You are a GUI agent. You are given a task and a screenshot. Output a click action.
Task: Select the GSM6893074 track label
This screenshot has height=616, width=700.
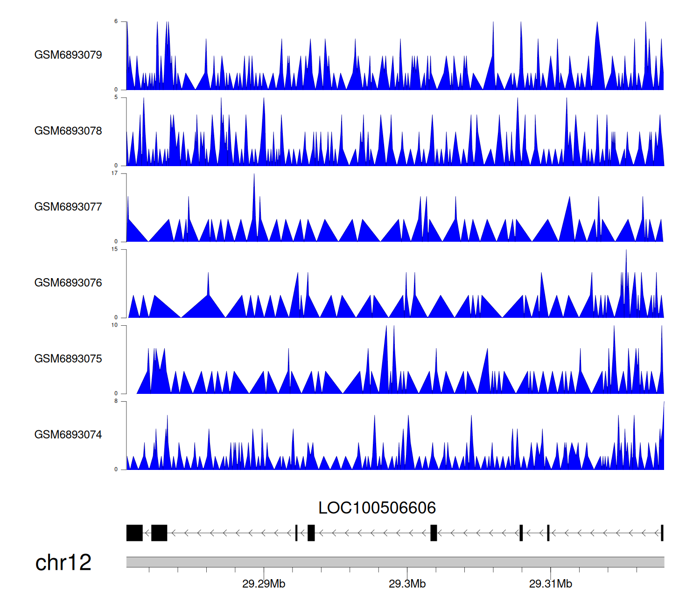[x=68, y=435]
